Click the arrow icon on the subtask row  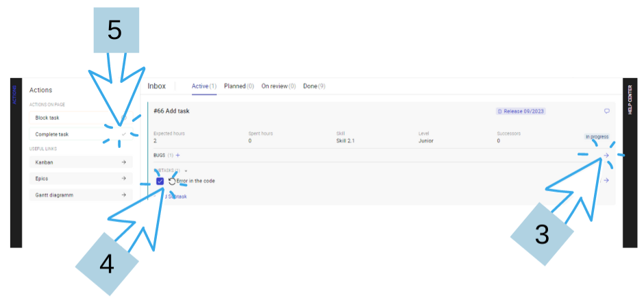click(606, 180)
